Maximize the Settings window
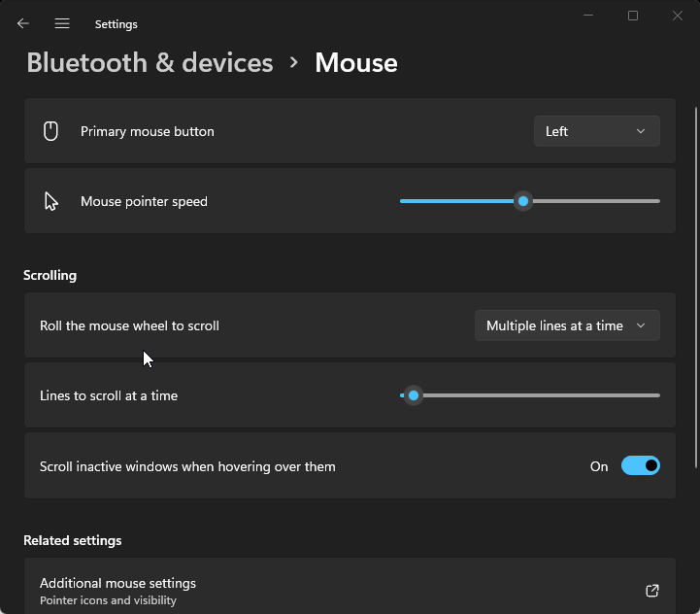The width and height of the screenshot is (700, 614). 633,16
